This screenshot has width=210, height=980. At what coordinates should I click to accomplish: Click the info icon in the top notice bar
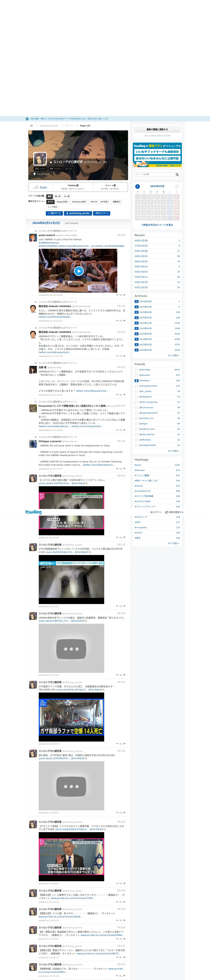pos(27,119)
